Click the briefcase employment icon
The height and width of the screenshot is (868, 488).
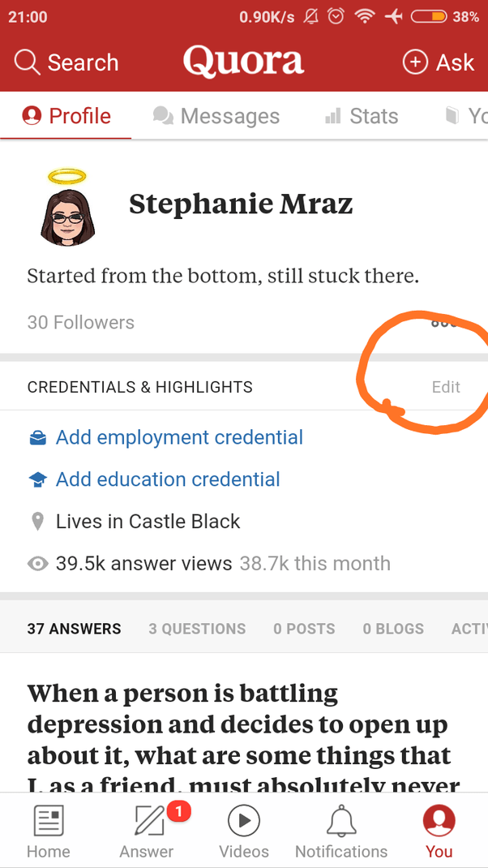click(37, 436)
